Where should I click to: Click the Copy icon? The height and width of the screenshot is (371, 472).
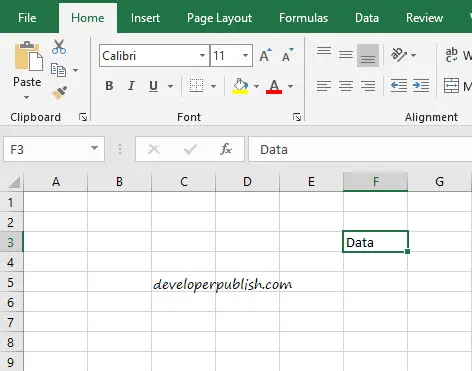[x=58, y=70]
